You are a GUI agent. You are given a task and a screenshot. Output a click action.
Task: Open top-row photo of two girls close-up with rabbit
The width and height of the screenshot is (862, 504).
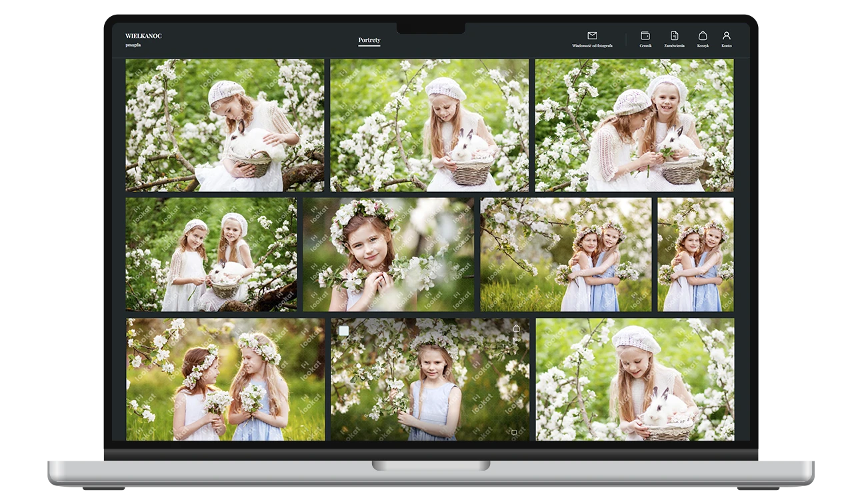634,125
